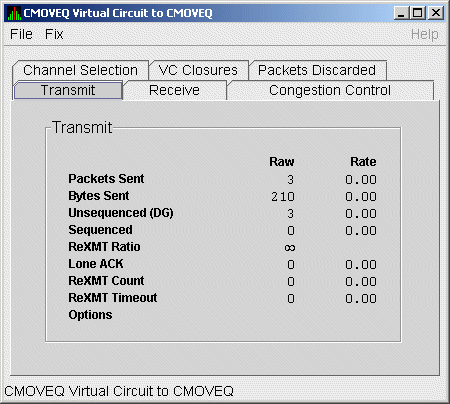Open the Help menu
The width and height of the screenshot is (450, 404).
tap(424, 34)
